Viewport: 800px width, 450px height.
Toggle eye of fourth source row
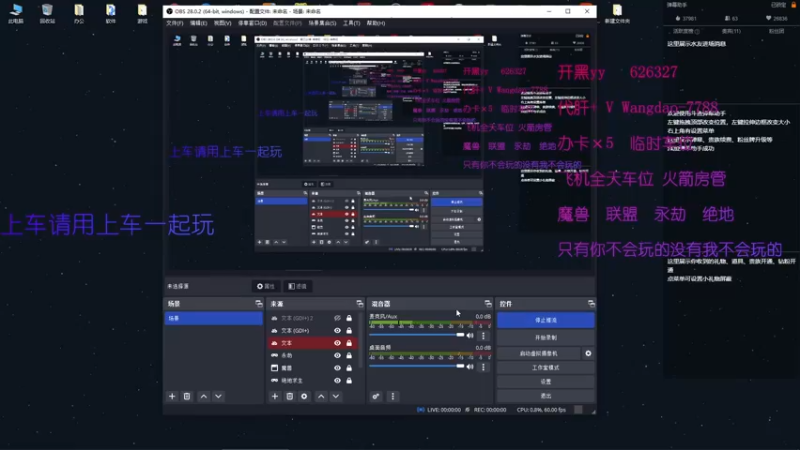click(x=337, y=356)
